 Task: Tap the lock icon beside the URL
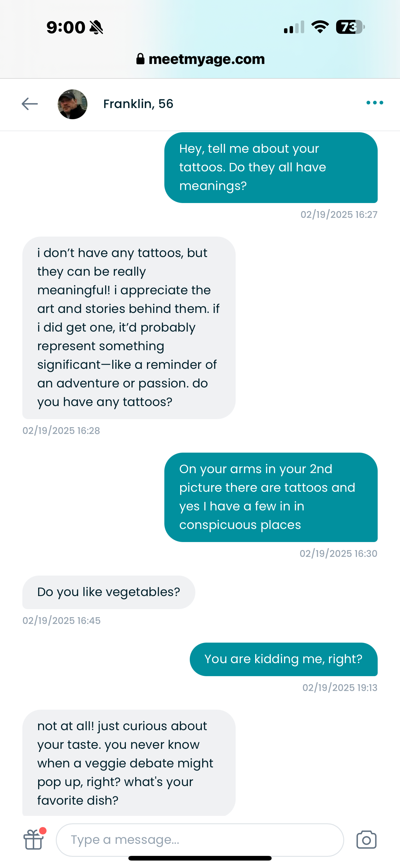point(140,59)
